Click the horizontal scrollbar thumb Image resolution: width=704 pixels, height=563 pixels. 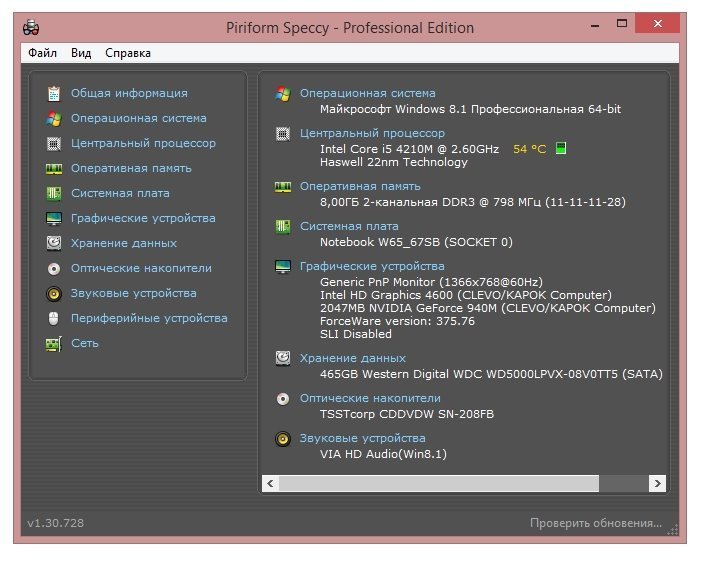pyautogui.click(x=439, y=484)
